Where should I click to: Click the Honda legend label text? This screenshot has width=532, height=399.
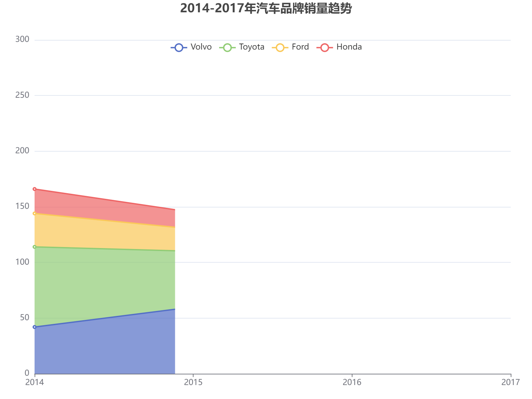(x=349, y=47)
